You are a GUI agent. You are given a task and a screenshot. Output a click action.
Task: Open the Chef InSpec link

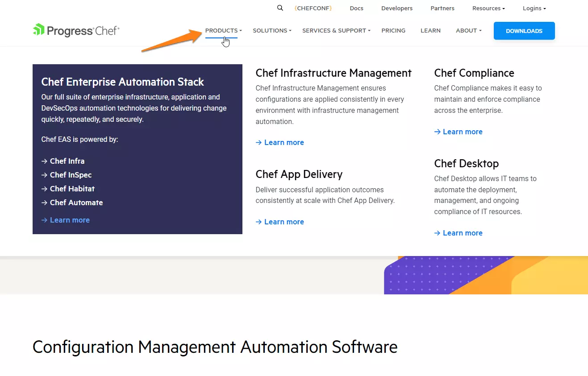[x=67, y=175]
